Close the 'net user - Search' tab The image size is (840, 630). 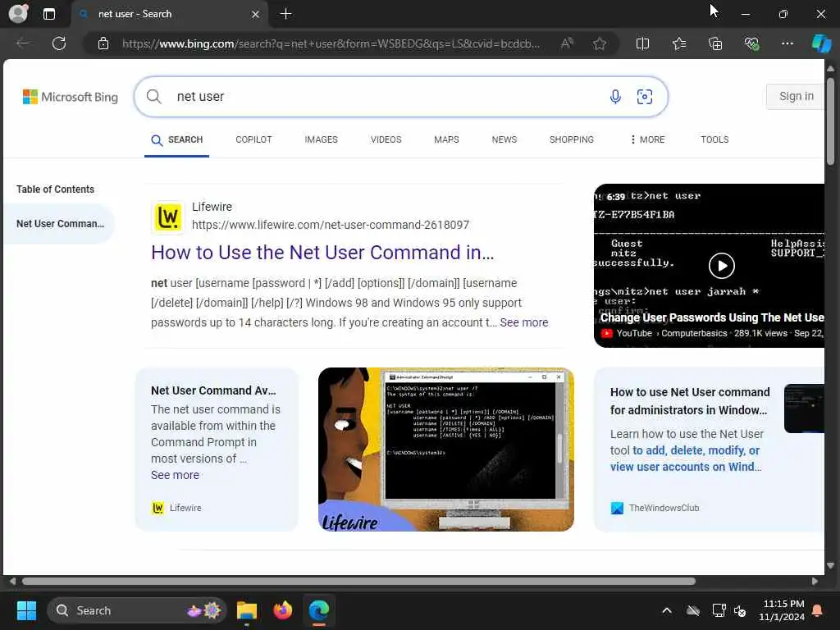256,15
